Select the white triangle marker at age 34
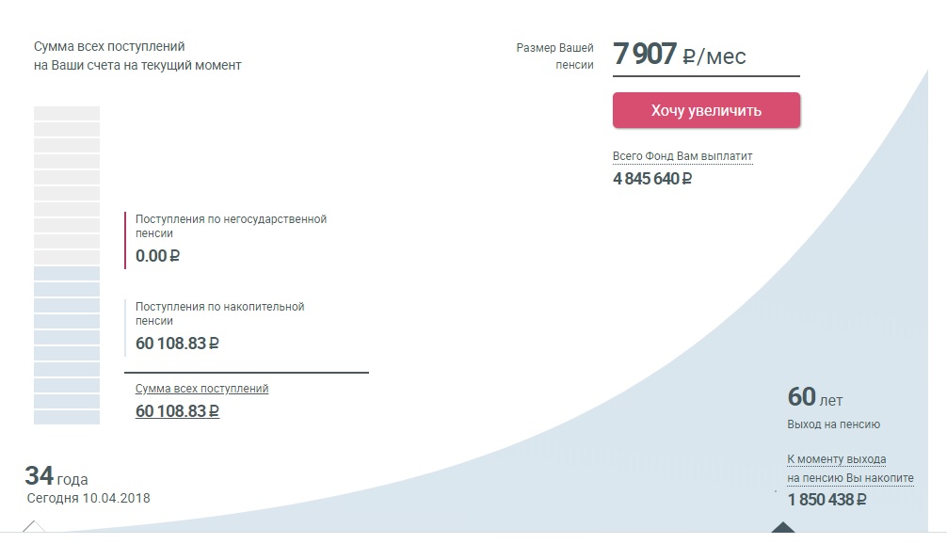The width and height of the screenshot is (947, 560). click(x=34, y=526)
